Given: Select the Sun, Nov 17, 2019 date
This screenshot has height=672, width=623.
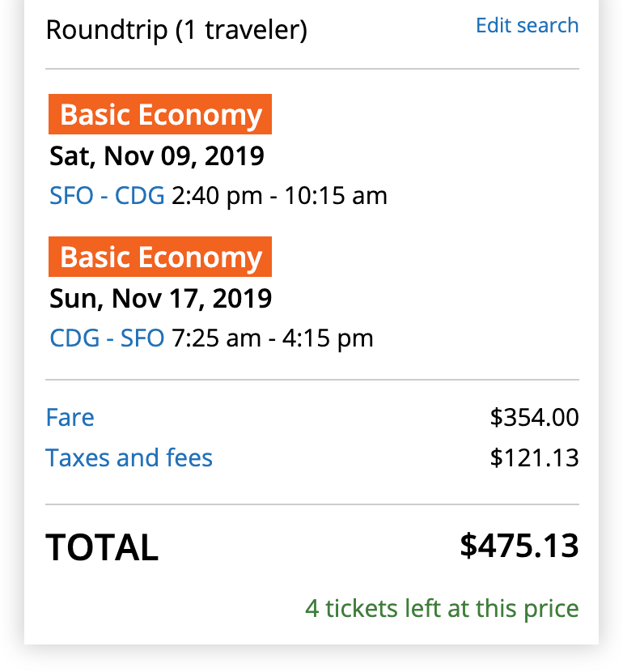Looking at the screenshot, I should pos(161,298).
